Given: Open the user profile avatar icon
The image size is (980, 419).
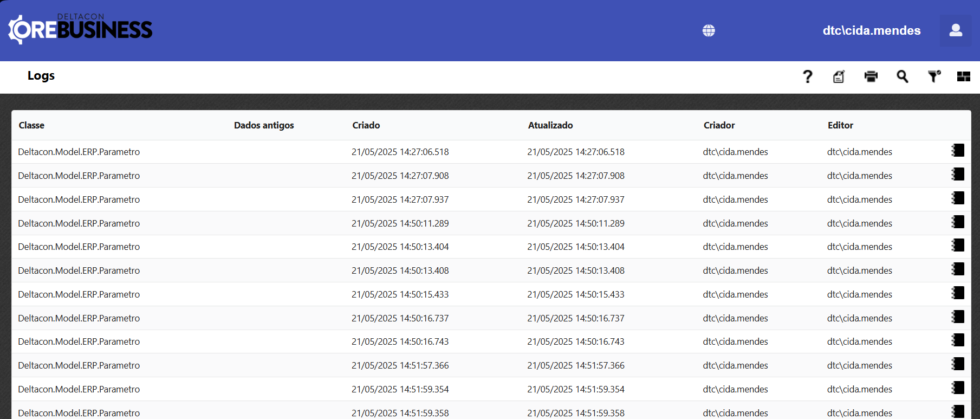Looking at the screenshot, I should click(x=956, y=30).
